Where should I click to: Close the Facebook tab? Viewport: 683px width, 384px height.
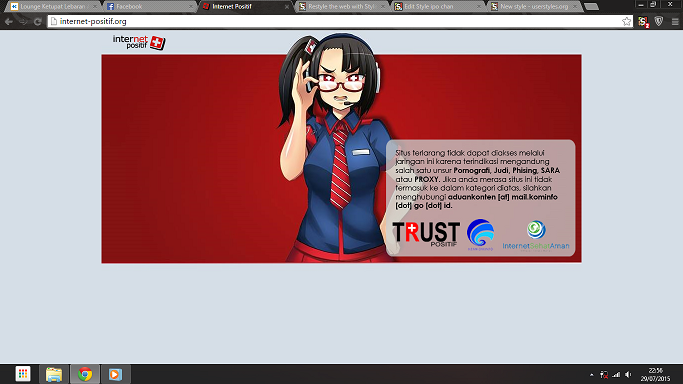click(x=190, y=7)
